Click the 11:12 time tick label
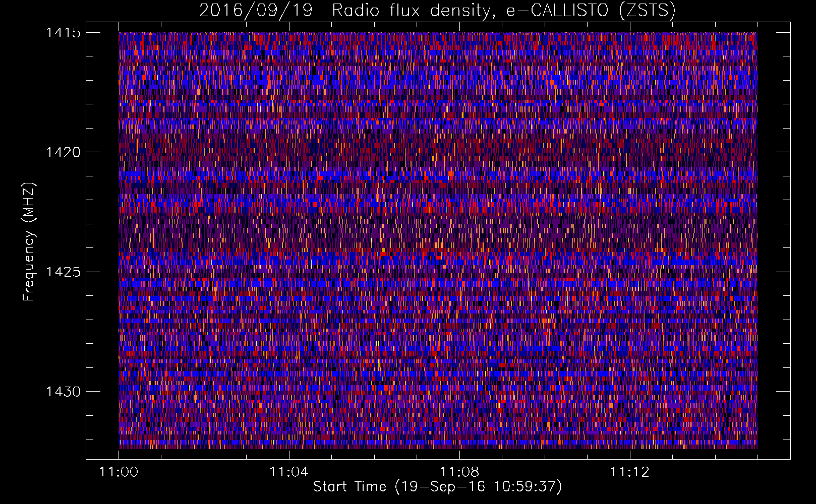This screenshot has height=504, width=816. pyautogui.click(x=630, y=472)
